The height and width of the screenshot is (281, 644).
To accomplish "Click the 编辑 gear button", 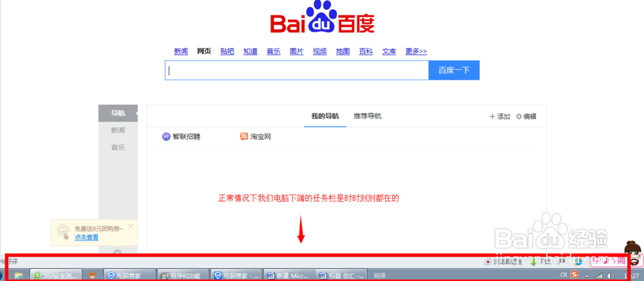I will 526,116.
